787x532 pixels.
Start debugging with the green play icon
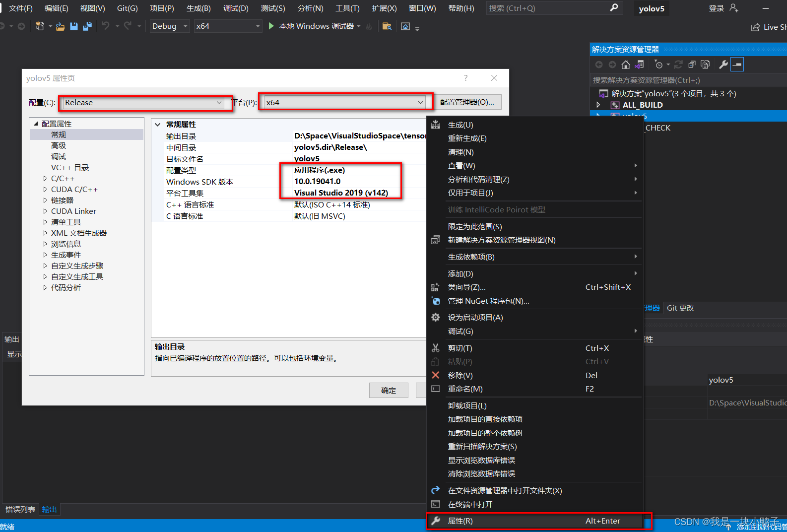(x=271, y=26)
